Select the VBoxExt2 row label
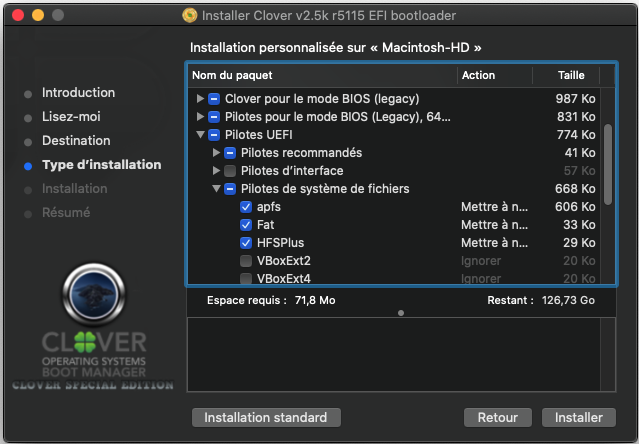This screenshot has width=639, height=444. pos(284,261)
